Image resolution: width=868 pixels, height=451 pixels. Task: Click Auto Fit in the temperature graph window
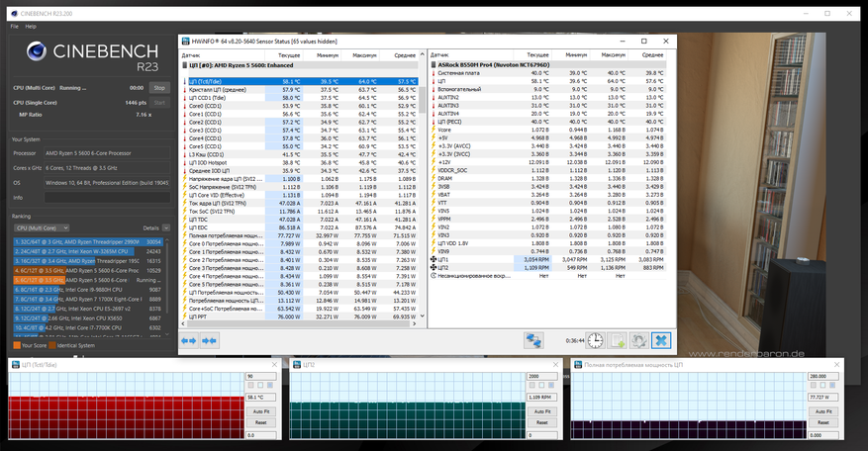pos(261,411)
